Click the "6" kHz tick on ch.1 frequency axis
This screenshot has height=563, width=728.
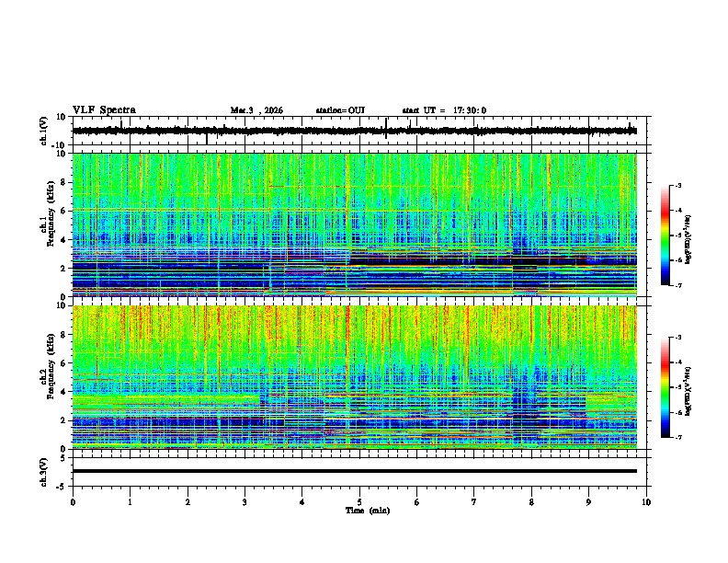pyautogui.click(x=63, y=211)
